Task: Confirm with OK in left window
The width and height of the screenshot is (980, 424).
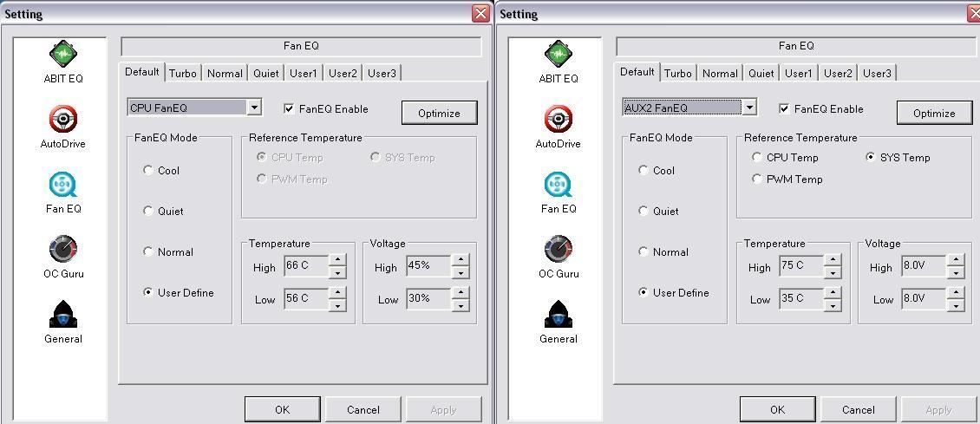Action: click(282, 409)
